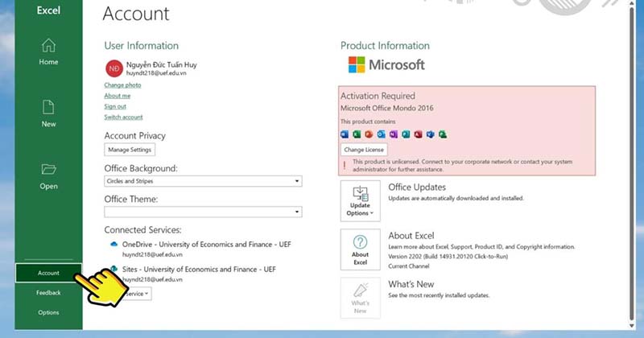Click the Change photo link

[122, 85]
